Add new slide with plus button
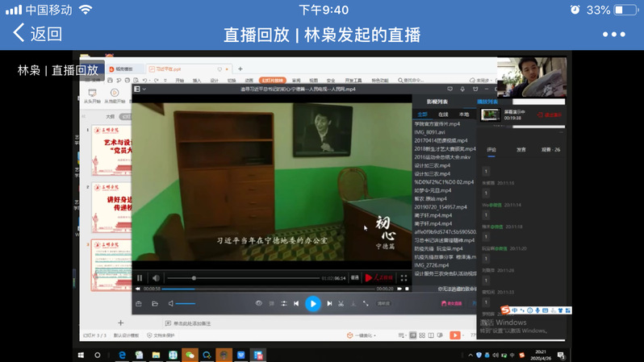This screenshot has width=644, height=362. (121, 323)
